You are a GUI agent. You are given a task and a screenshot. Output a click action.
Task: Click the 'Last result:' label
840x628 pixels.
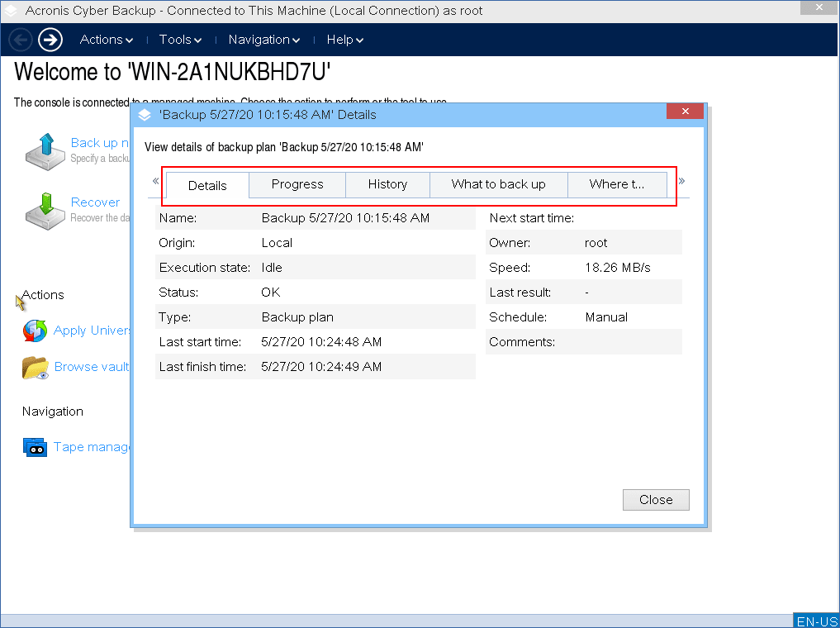point(520,292)
